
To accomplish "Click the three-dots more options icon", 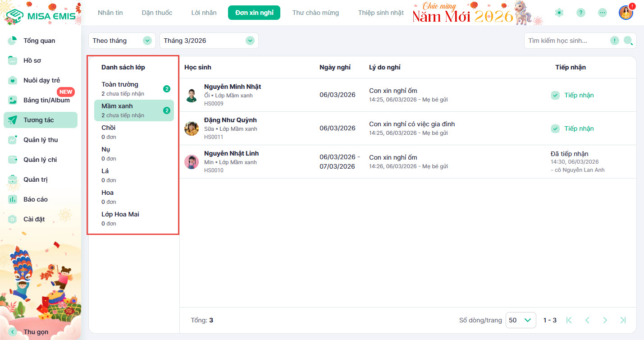I will pos(603,13).
